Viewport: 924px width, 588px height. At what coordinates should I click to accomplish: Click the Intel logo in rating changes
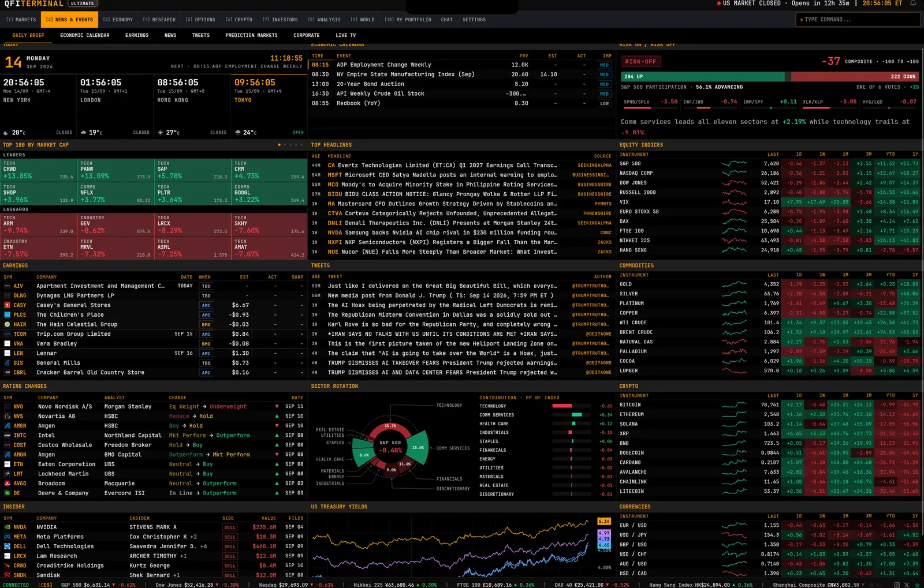(7, 436)
